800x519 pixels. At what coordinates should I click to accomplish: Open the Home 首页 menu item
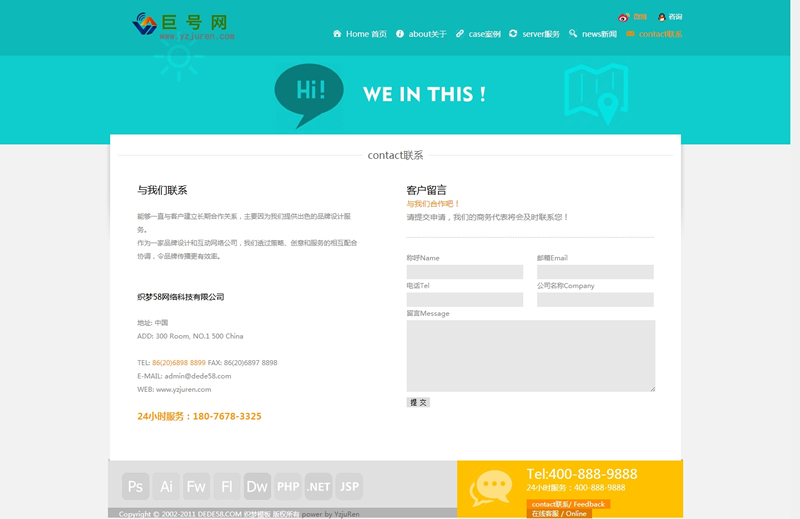(360, 34)
